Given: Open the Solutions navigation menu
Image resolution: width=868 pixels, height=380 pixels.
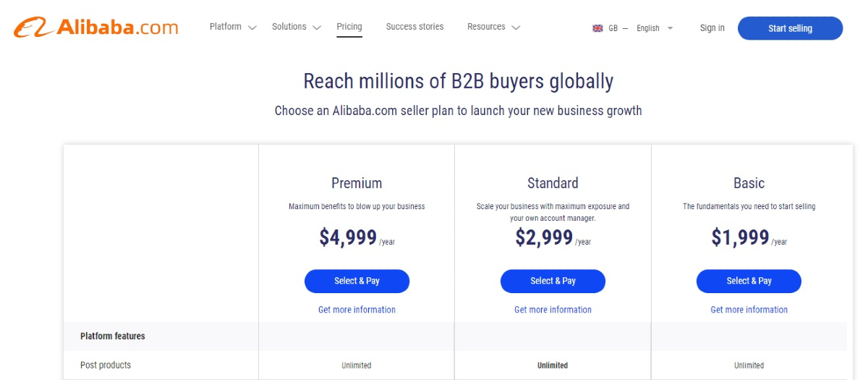Looking at the screenshot, I should pos(289,27).
